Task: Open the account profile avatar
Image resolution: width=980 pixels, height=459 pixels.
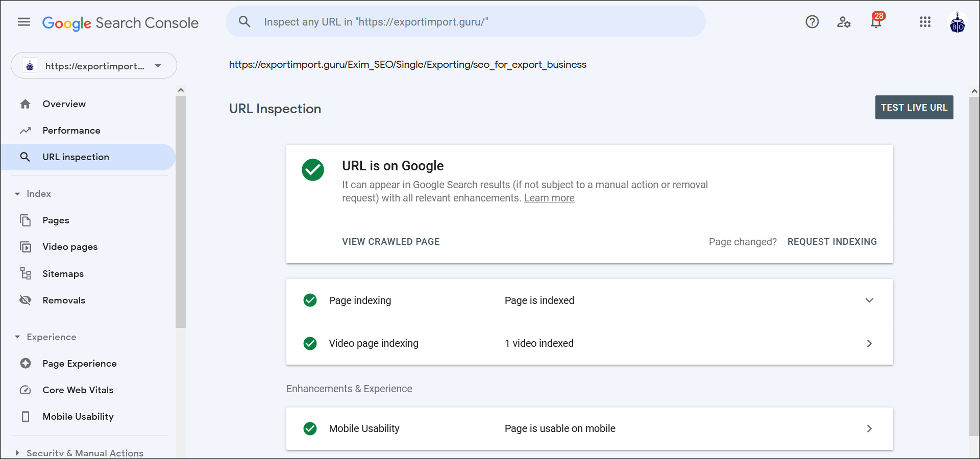Action: click(958, 22)
